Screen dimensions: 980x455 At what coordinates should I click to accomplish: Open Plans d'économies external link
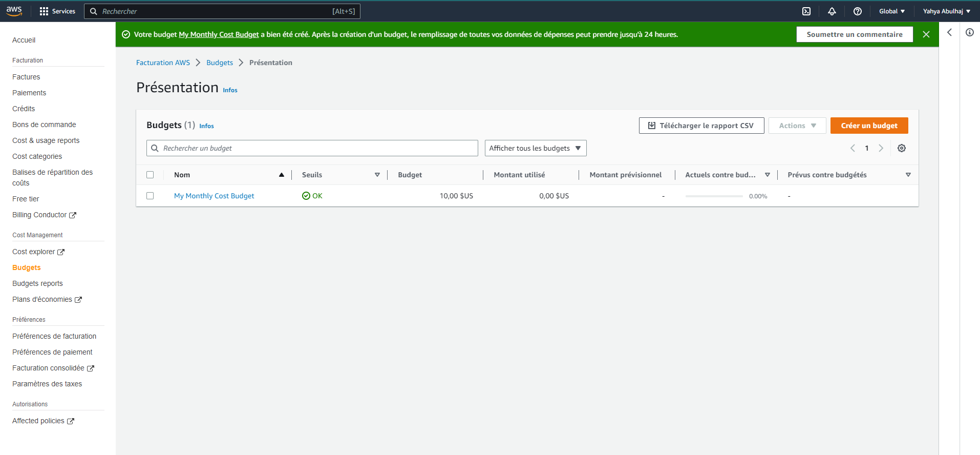point(47,299)
